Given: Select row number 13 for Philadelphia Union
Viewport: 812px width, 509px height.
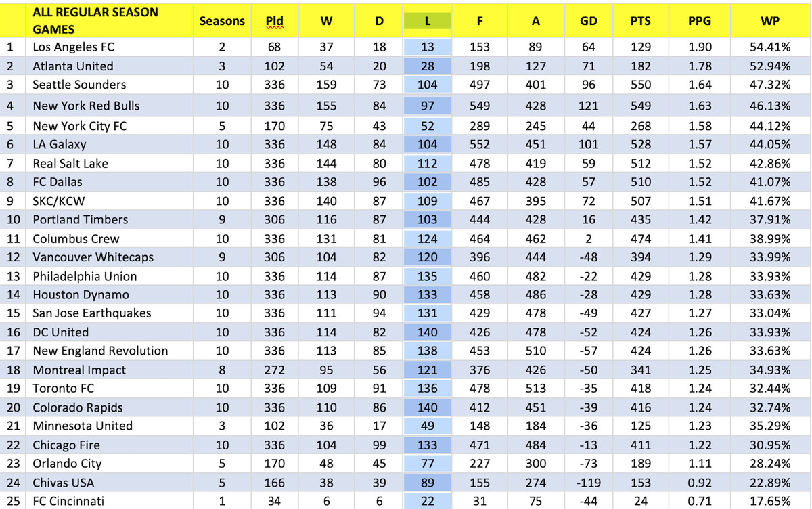Looking at the screenshot, I should pos(10,276).
